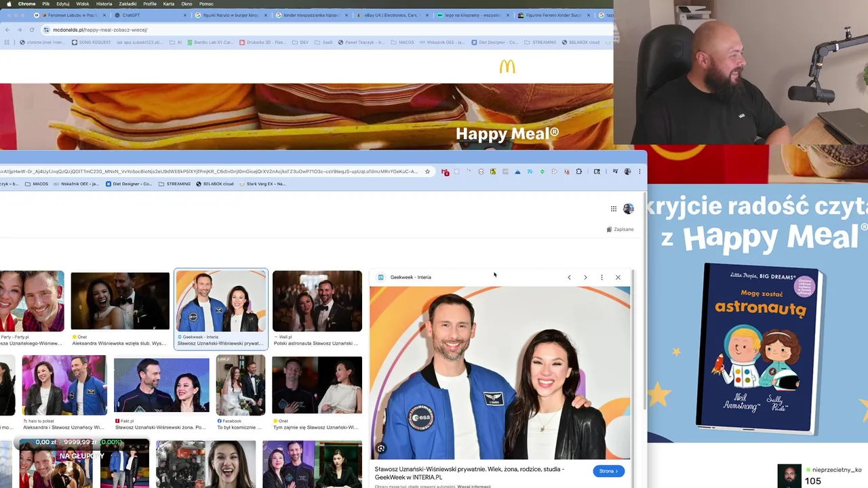Open the Zakładki menu

click(x=127, y=3)
